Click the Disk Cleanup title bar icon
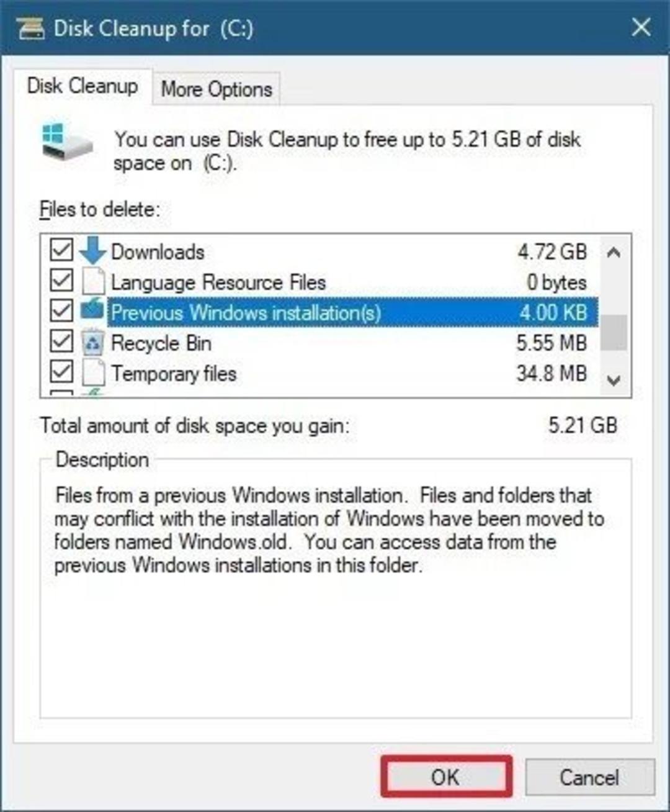The width and height of the screenshot is (670, 812). tap(30, 29)
